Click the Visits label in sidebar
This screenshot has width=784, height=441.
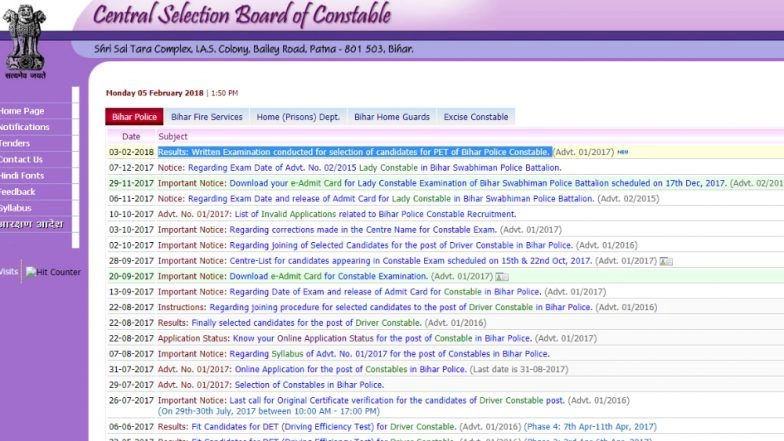[9, 272]
